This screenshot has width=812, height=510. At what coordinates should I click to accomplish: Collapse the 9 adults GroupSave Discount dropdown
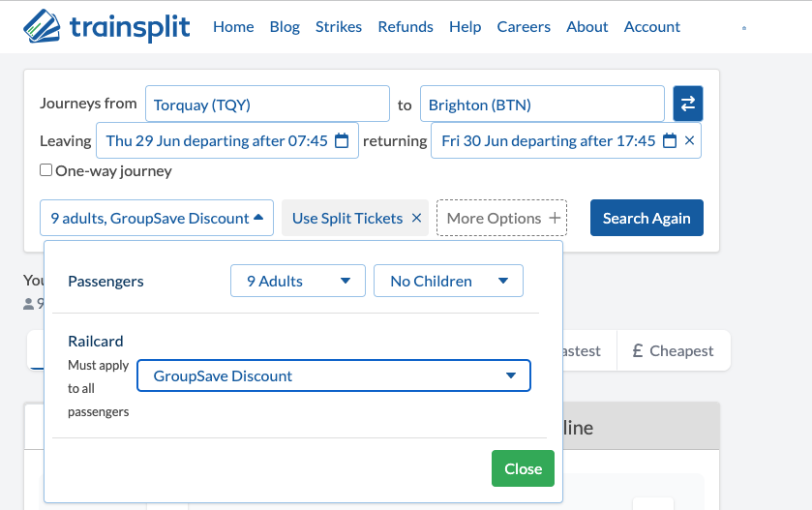pos(157,218)
